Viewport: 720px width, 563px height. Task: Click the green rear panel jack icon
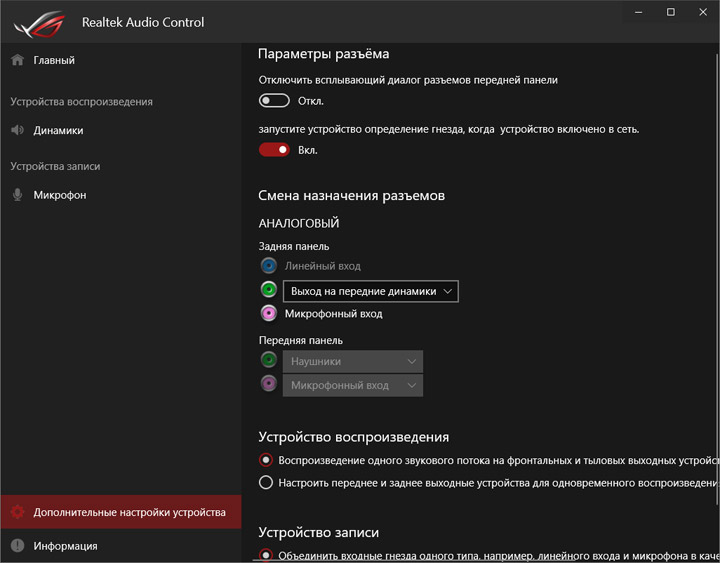click(x=268, y=290)
